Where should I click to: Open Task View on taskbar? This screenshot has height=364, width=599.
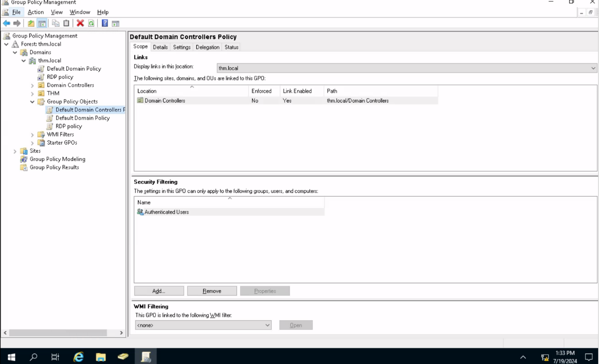pos(55,357)
